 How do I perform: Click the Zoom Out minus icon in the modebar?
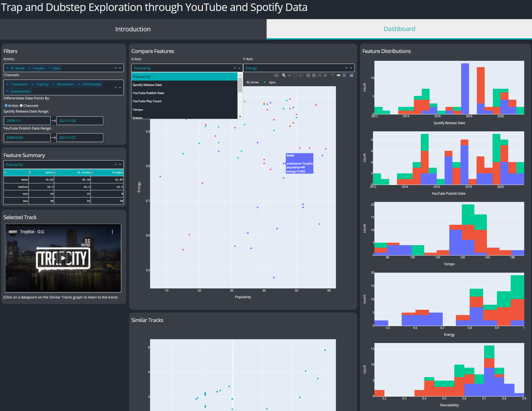(314, 75)
